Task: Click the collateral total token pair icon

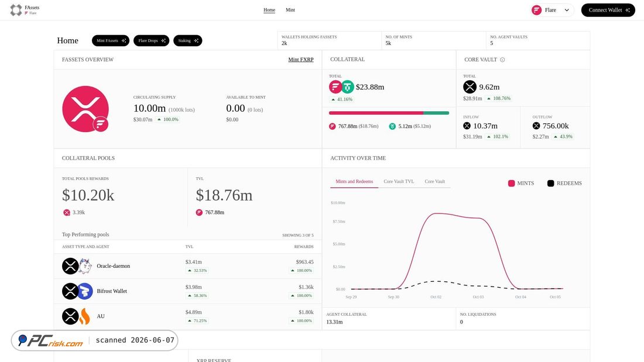Action: coord(341,87)
